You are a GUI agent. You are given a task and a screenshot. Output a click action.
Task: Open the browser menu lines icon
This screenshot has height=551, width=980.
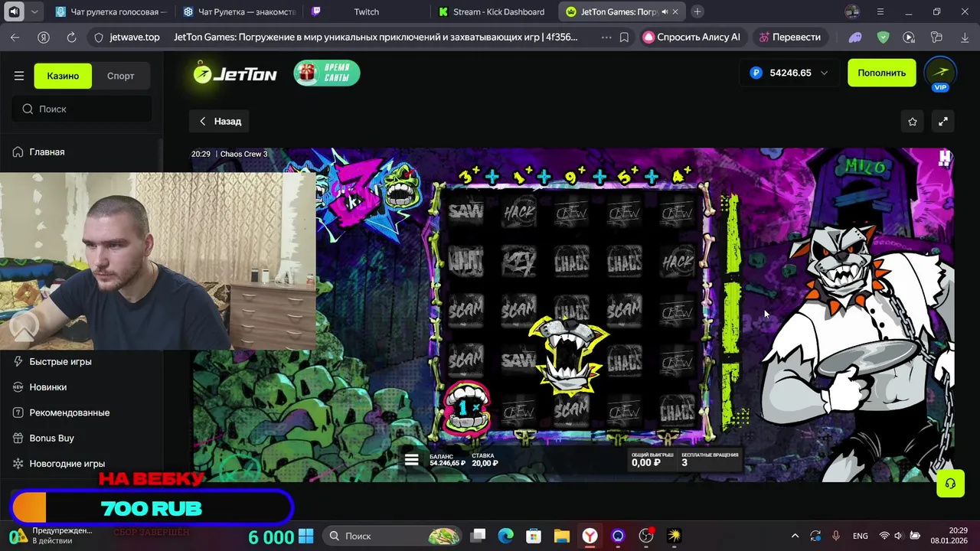click(x=880, y=11)
